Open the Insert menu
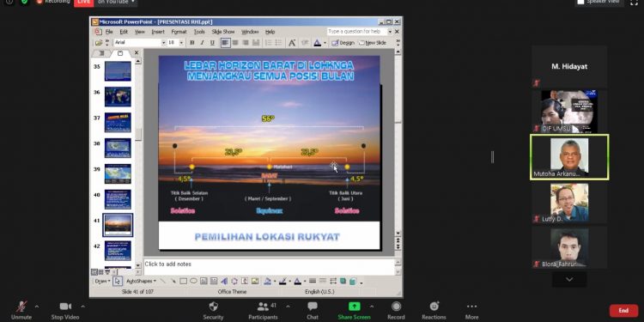Image resolution: width=644 pixels, height=322 pixels. tap(158, 32)
